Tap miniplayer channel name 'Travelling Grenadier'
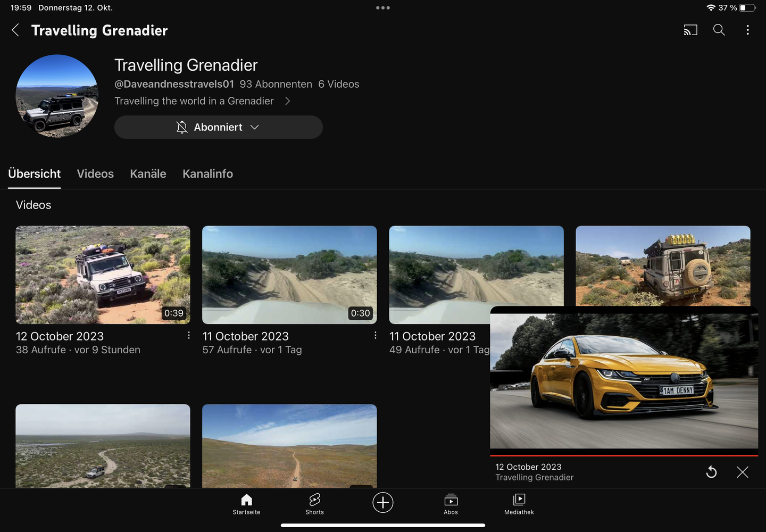 coord(535,477)
